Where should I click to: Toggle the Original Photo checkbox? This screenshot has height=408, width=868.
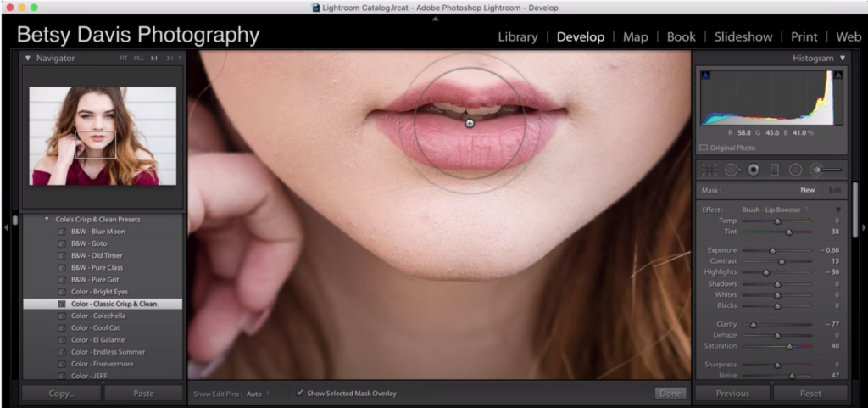tap(704, 148)
